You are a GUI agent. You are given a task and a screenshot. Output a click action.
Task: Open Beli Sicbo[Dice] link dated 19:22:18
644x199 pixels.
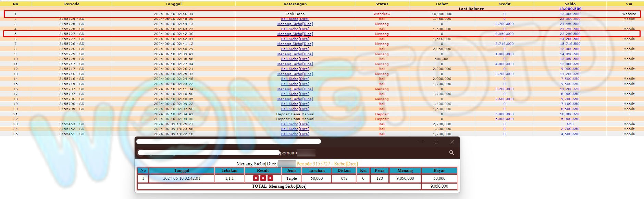(295, 134)
